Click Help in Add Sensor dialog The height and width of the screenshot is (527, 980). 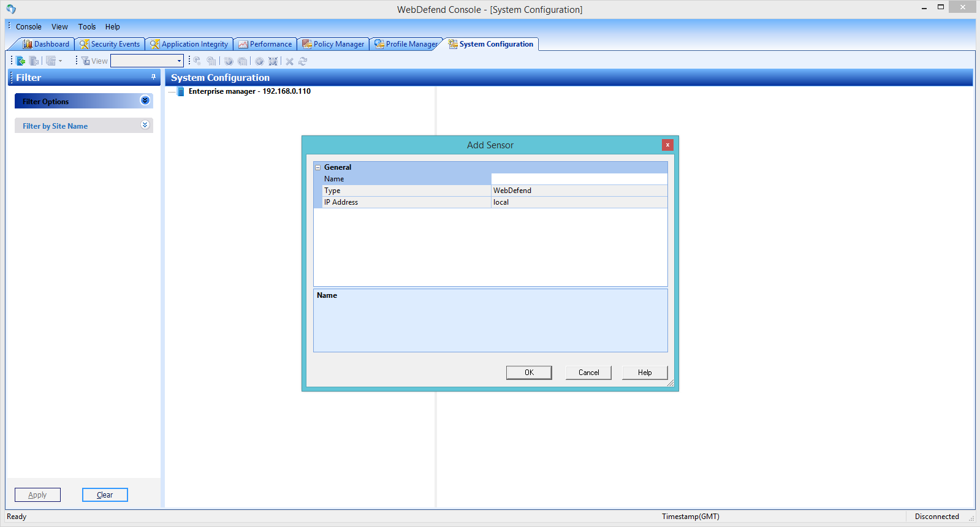[x=645, y=373]
